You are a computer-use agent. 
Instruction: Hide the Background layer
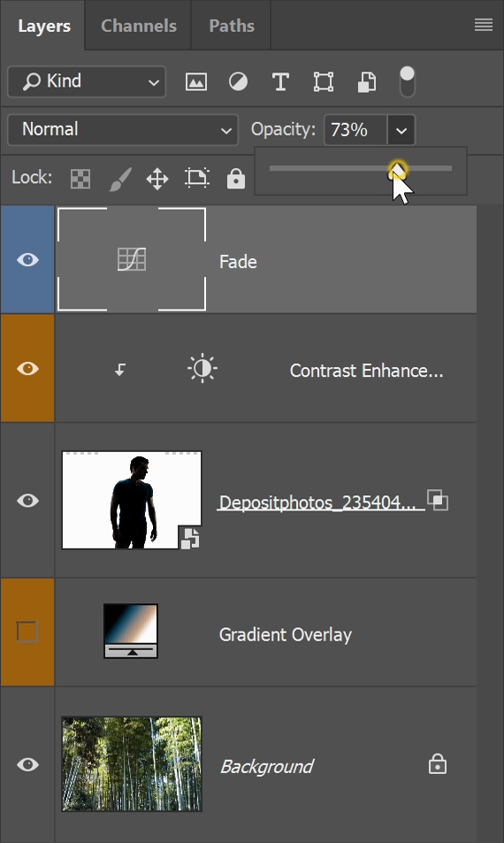27,764
